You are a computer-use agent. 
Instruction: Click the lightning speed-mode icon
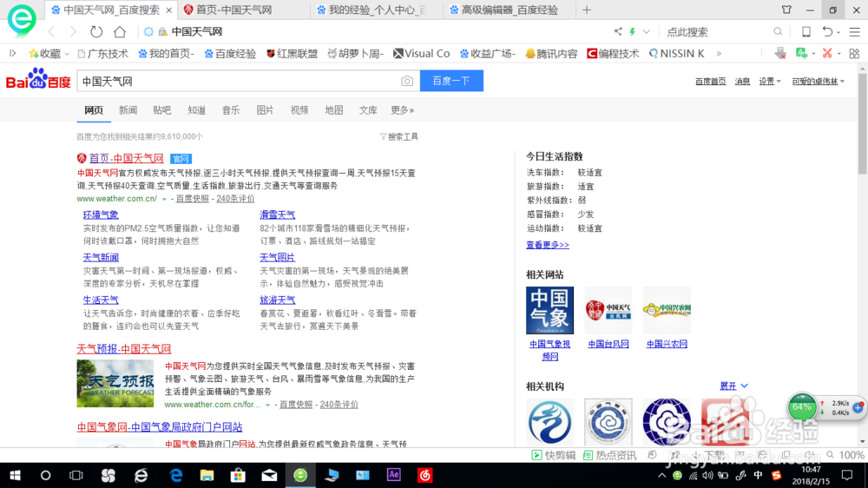(632, 31)
